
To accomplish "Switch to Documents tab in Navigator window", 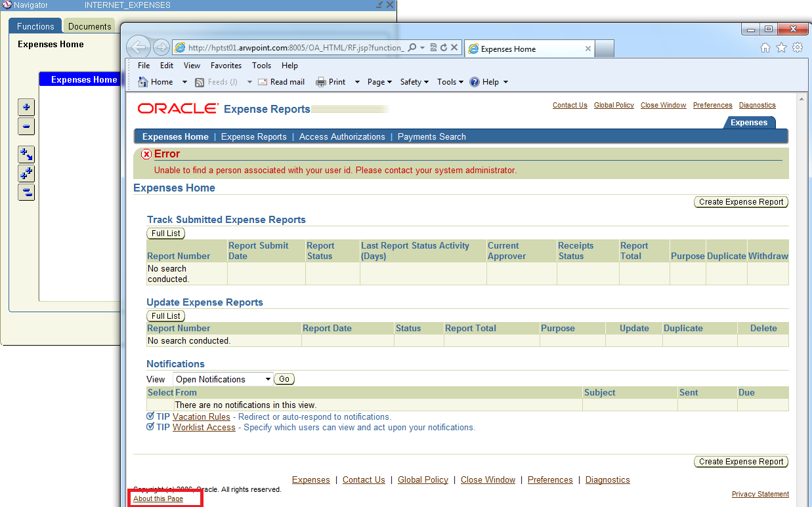I will [90, 26].
